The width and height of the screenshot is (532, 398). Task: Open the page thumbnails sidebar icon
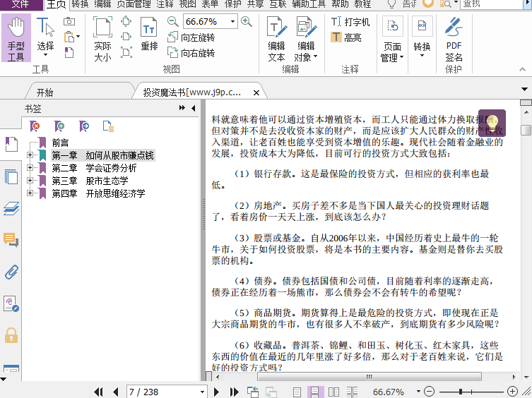click(11, 176)
